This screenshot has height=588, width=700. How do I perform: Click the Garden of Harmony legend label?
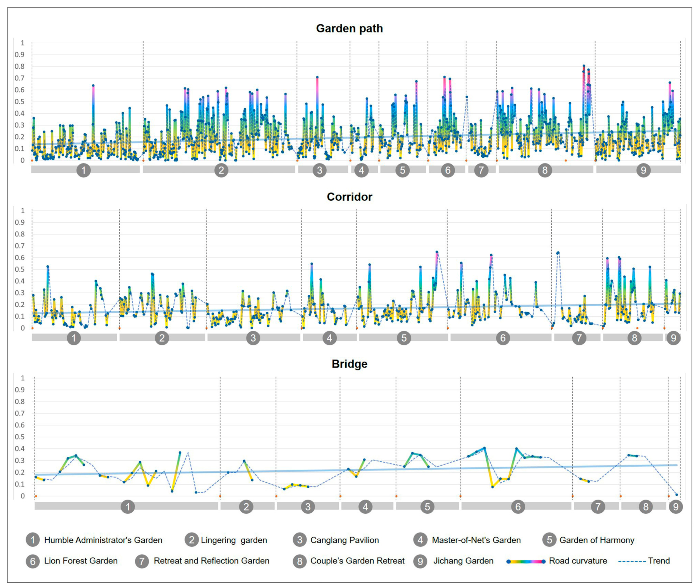point(597,540)
